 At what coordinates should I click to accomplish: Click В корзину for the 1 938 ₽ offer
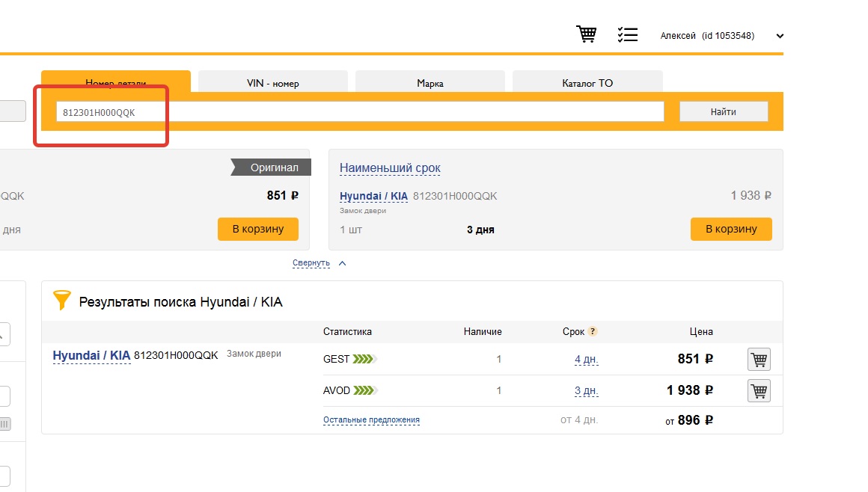pyautogui.click(x=730, y=229)
